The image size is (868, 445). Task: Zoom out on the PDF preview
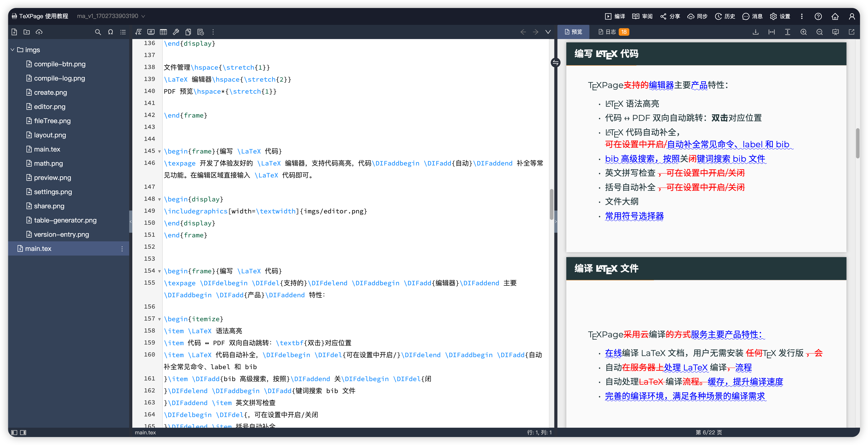point(819,32)
